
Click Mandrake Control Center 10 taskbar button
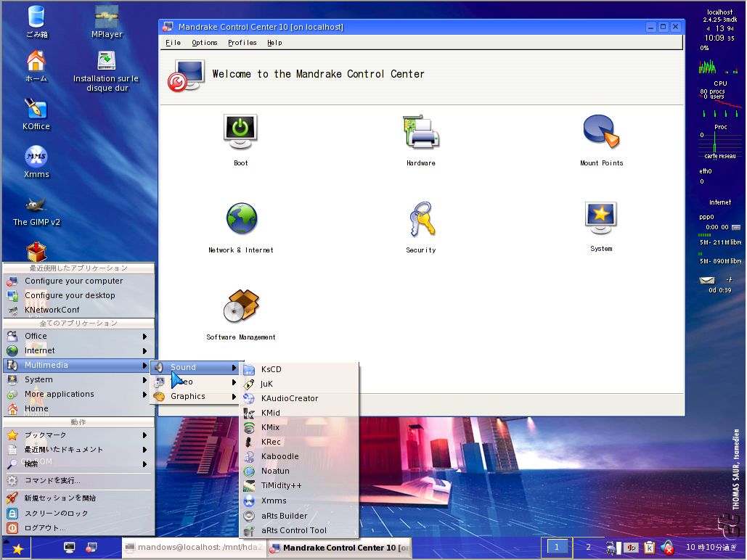coord(339,548)
